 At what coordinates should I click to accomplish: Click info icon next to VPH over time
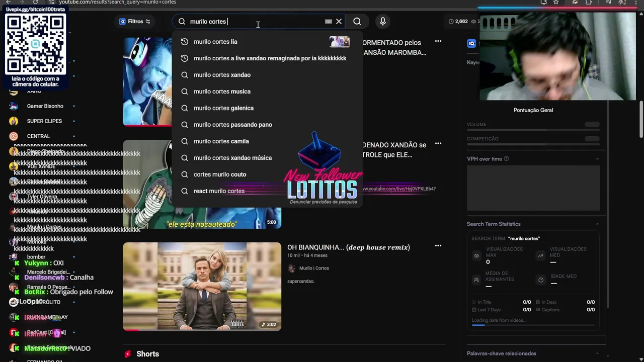[506, 159]
